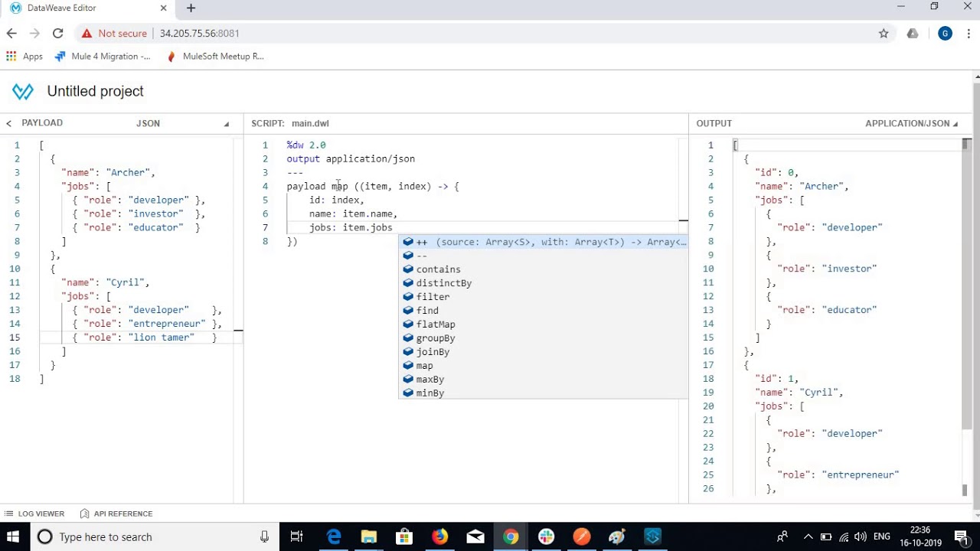Open the MuleSoft Meetup R... bookmark
The width and height of the screenshot is (980, 551).
point(215,56)
